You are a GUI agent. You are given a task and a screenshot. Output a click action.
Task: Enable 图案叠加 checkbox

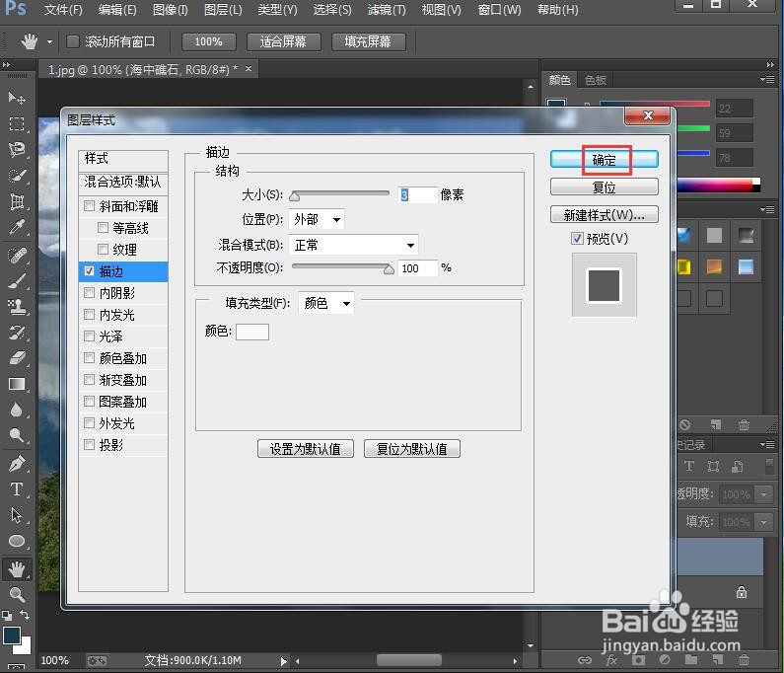(x=90, y=402)
